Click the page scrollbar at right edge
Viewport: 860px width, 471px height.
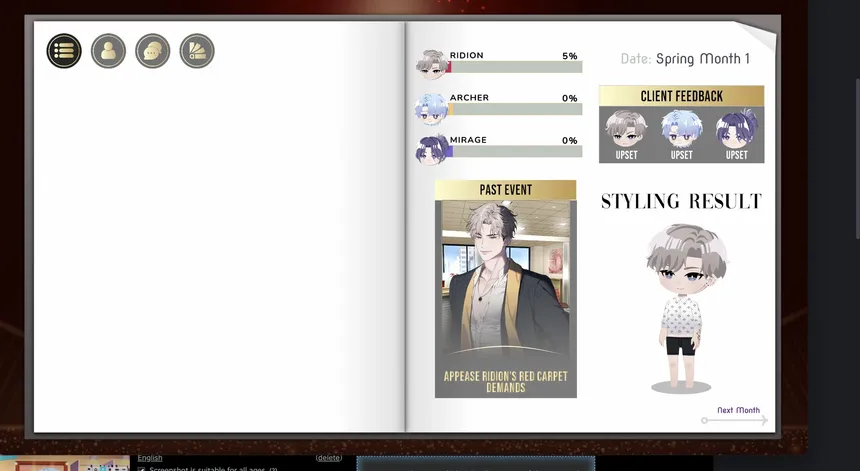(x=857, y=158)
